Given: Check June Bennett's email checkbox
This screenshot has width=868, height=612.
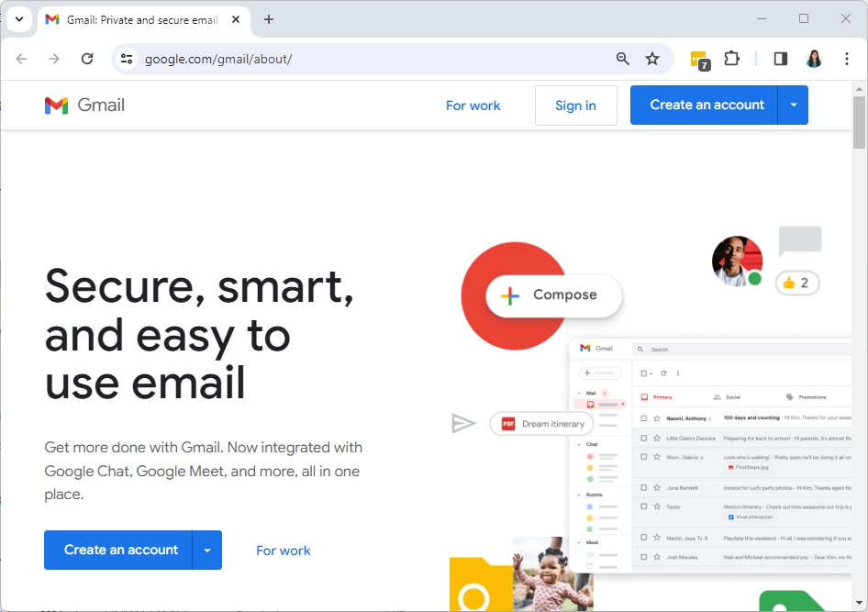Looking at the screenshot, I should pyautogui.click(x=643, y=488).
